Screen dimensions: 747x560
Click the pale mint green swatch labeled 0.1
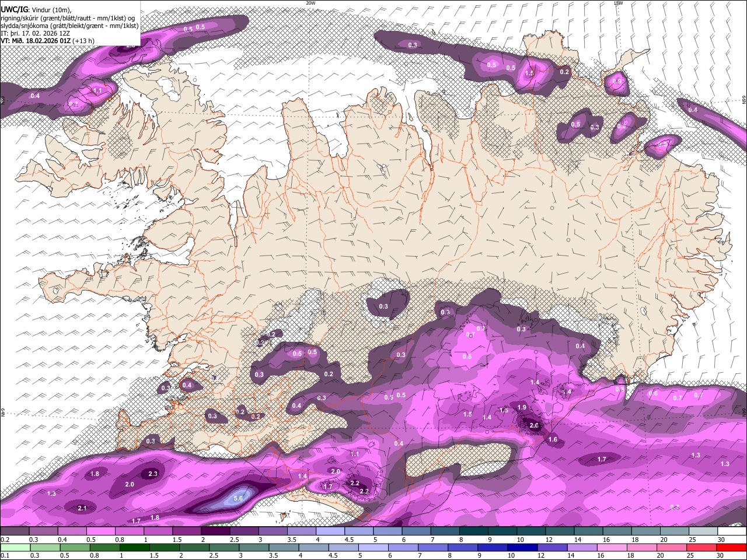click(x=15, y=548)
